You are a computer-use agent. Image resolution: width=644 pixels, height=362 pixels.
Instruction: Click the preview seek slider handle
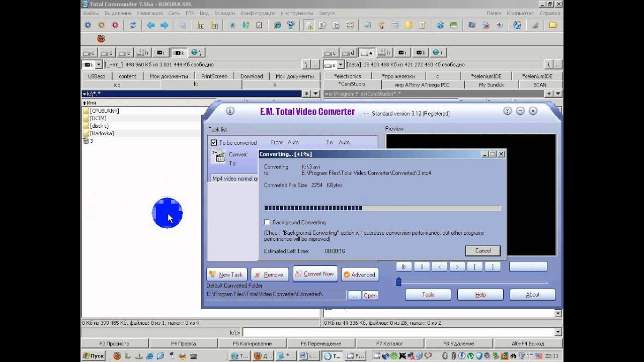click(x=398, y=282)
